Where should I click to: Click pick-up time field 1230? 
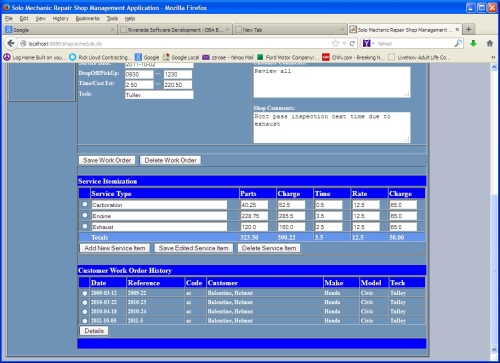point(178,74)
